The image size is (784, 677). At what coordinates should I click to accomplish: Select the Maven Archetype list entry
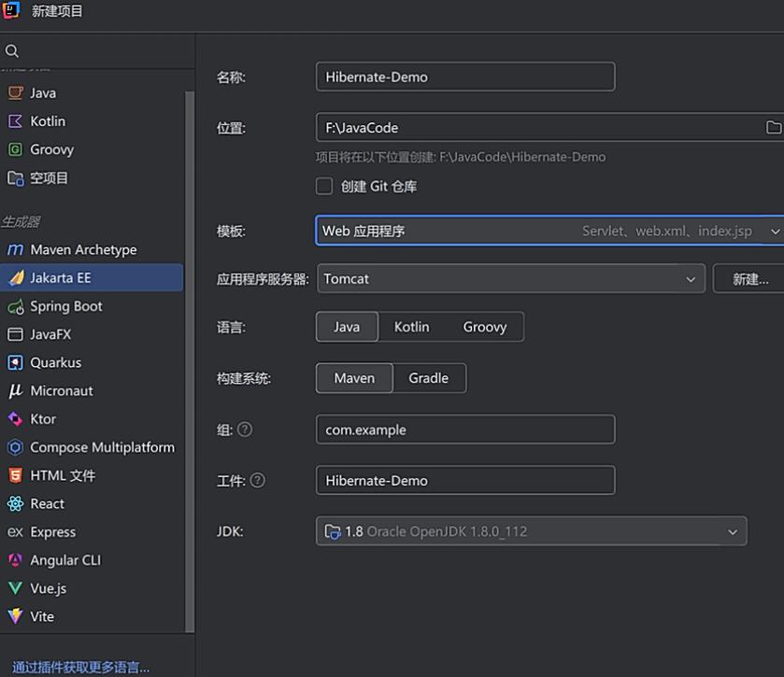pyautogui.click(x=92, y=249)
